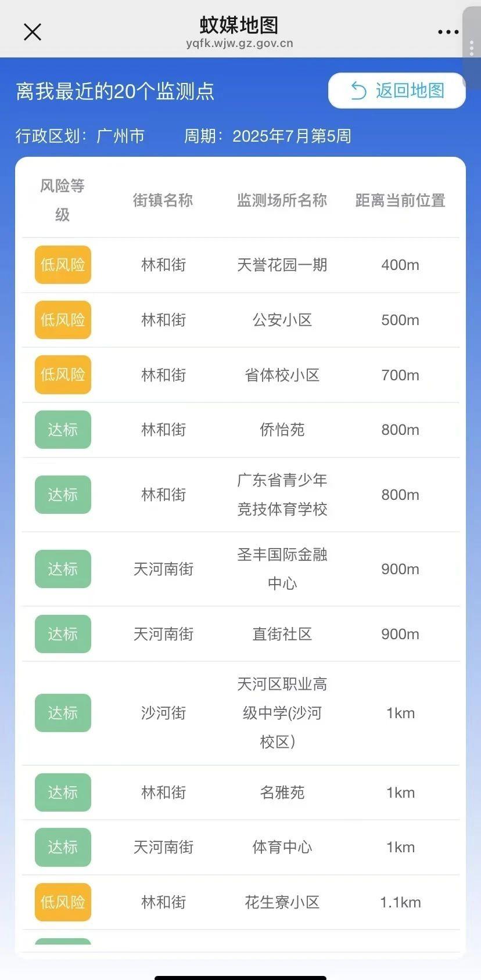Screen dimensions: 481x980
Task: Click the 风险等级 column header
Action: (x=62, y=200)
